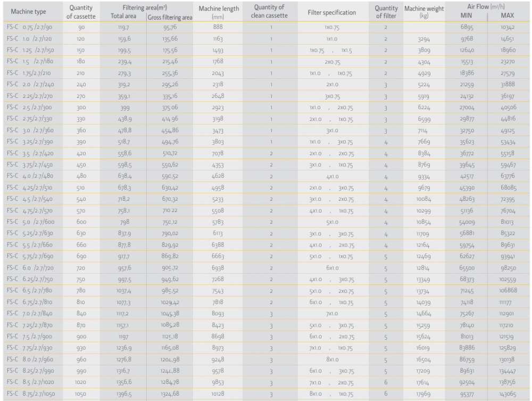Select machine type "FS-C 2.0/2.7/240"
The width and height of the screenshot is (532, 401).
30,84
